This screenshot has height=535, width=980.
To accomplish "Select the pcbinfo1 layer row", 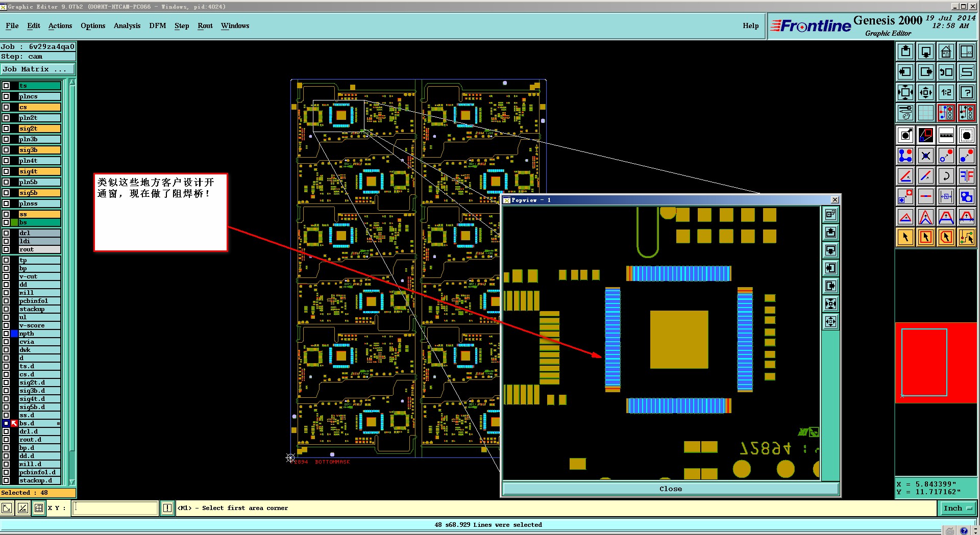I will (x=39, y=301).
